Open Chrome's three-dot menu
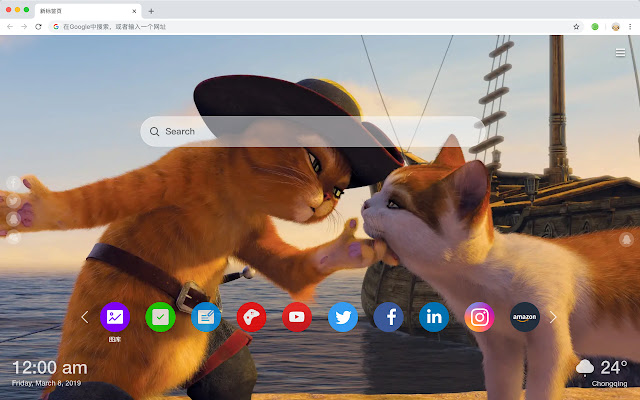The image size is (640, 400). (630, 27)
